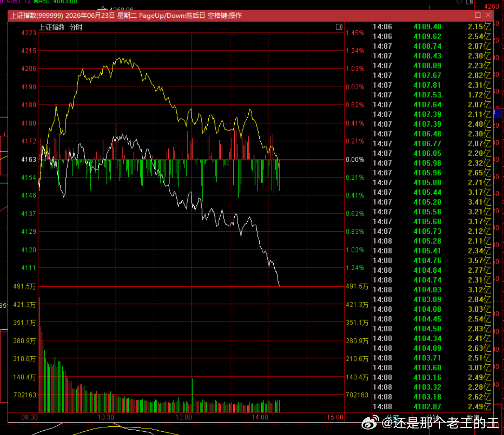The height and width of the screenshot is (435, 504).
Task: Select the 分笔 tab below the tick list
Action: [393, 418]
